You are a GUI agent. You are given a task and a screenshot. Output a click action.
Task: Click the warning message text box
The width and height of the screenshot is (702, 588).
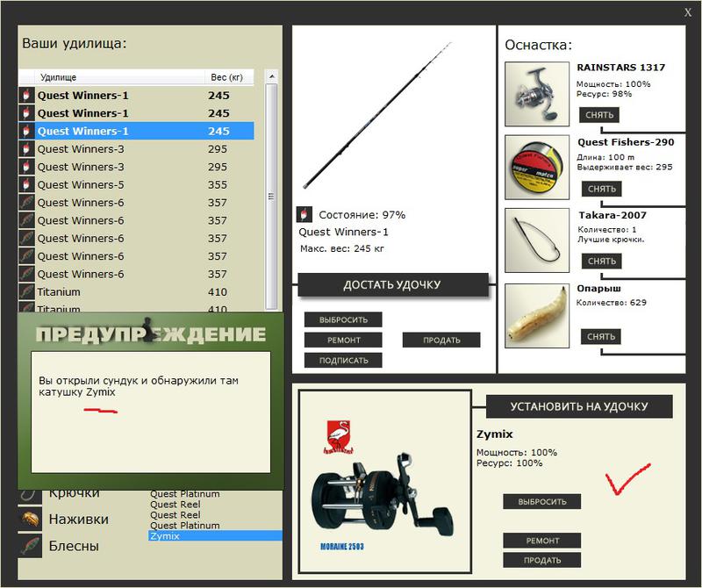point(151,412)
